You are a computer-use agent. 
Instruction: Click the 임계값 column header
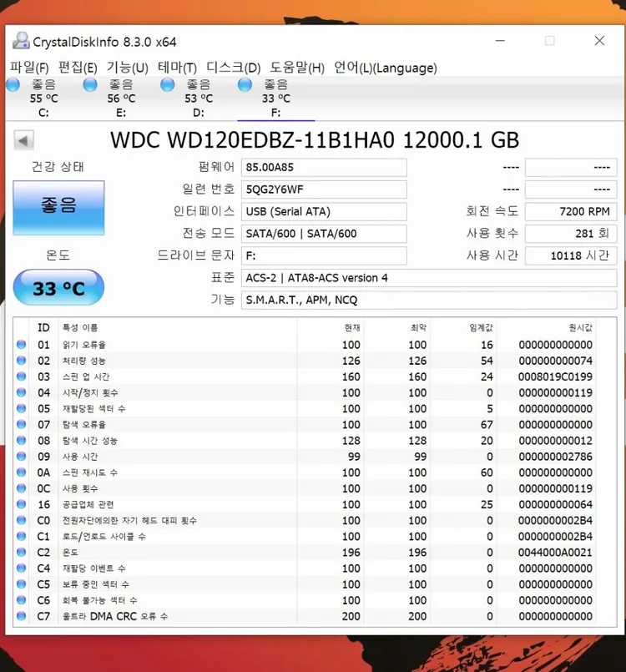tap(481, 327)
